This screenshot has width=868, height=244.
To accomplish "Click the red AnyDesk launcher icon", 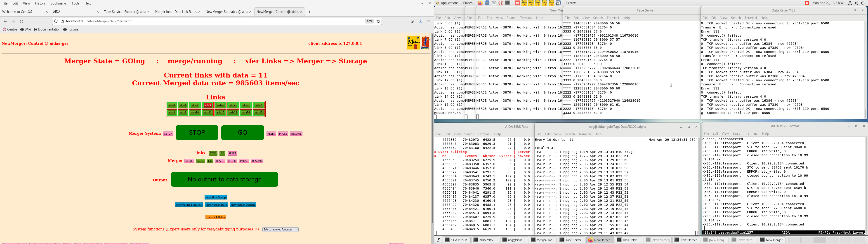I will pyautogui.click(x=517, y=3).
